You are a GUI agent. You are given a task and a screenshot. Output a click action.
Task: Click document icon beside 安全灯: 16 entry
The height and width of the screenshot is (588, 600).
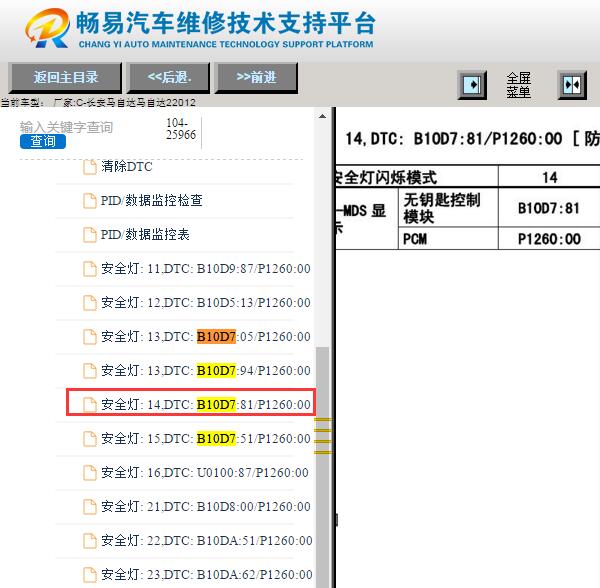90,473
